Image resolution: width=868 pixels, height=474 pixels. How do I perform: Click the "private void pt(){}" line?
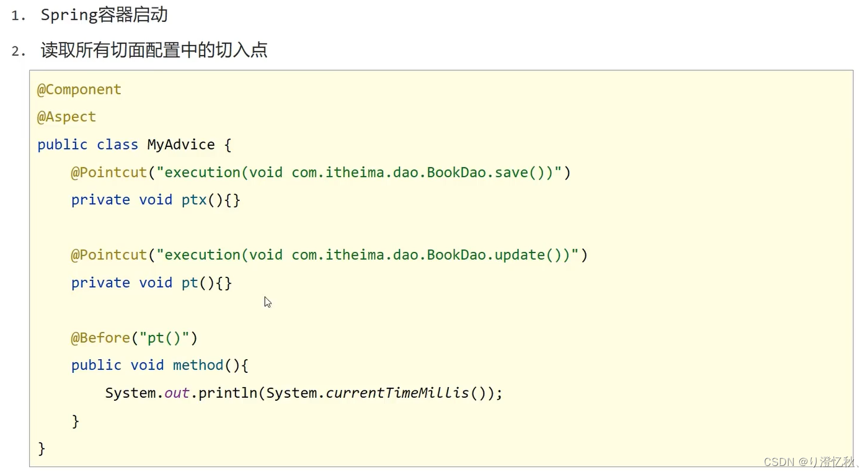(151, 282)
